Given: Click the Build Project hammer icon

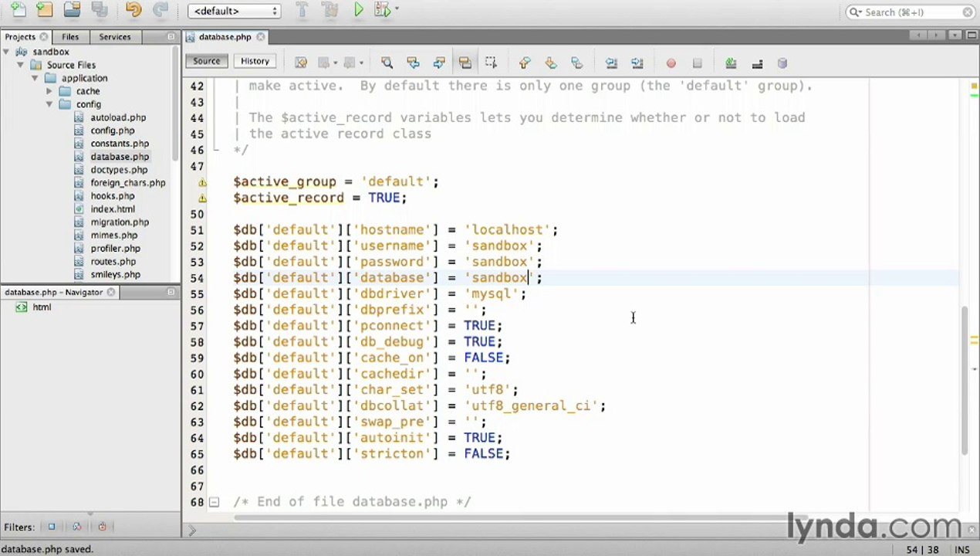Looking at the screenshot, I should [x=302, y=10].
